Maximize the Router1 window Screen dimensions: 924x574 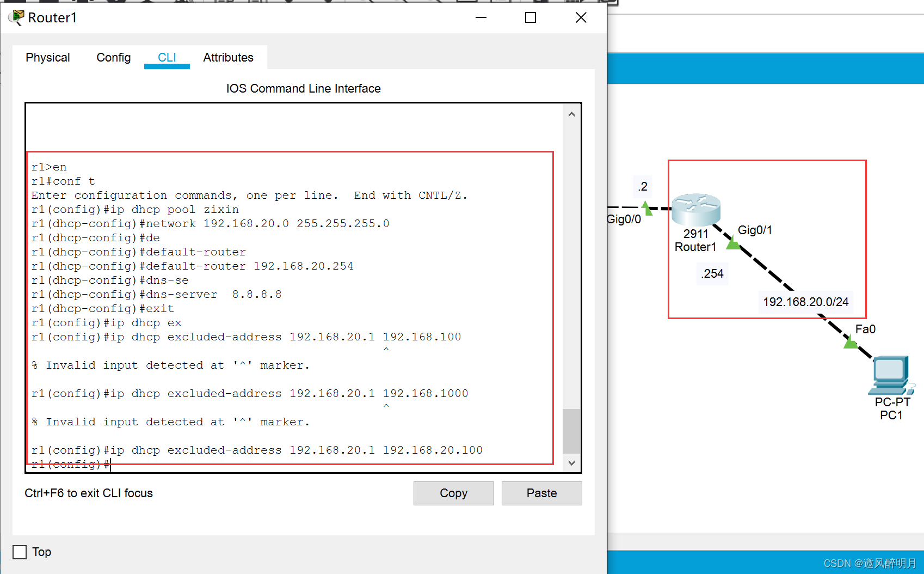click(x=531, y=17)
